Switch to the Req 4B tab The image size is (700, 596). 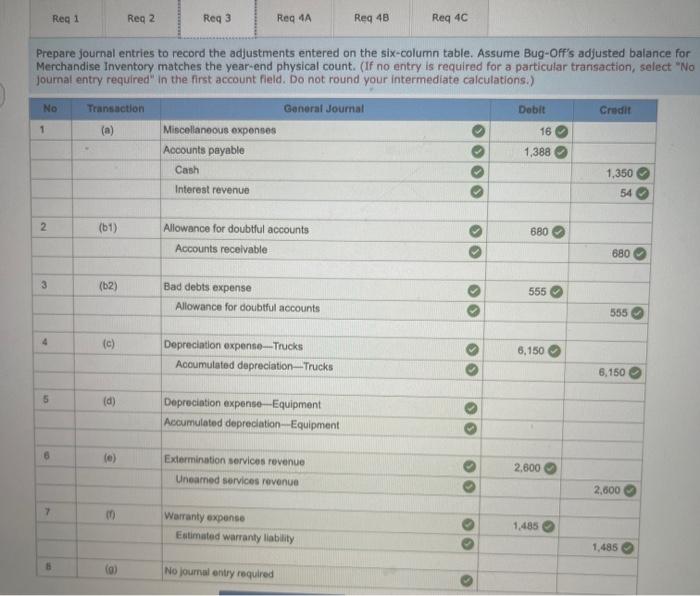[x=371, y=18]
